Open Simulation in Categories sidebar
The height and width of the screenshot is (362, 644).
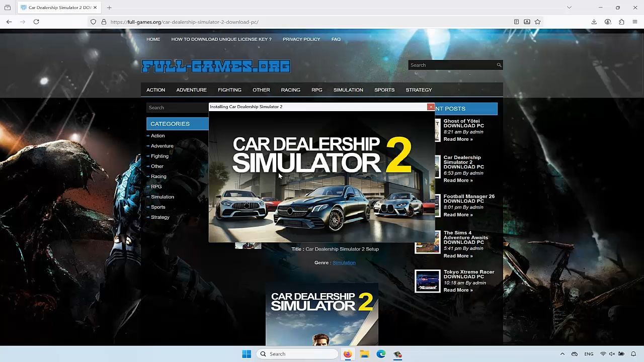(163, 197)
